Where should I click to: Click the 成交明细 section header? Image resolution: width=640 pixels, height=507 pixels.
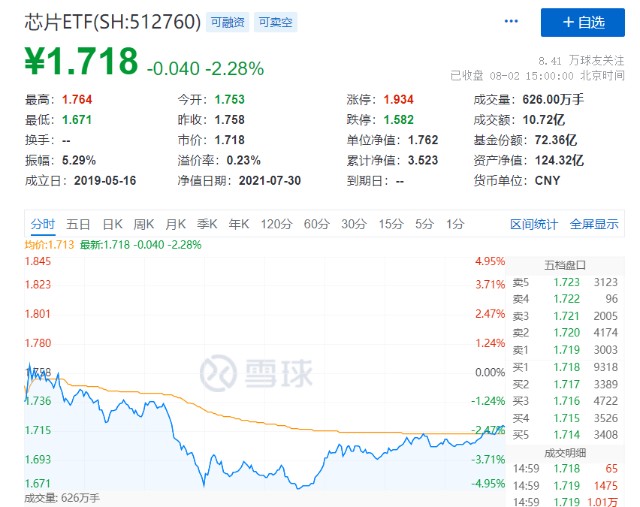click(565, 453)
